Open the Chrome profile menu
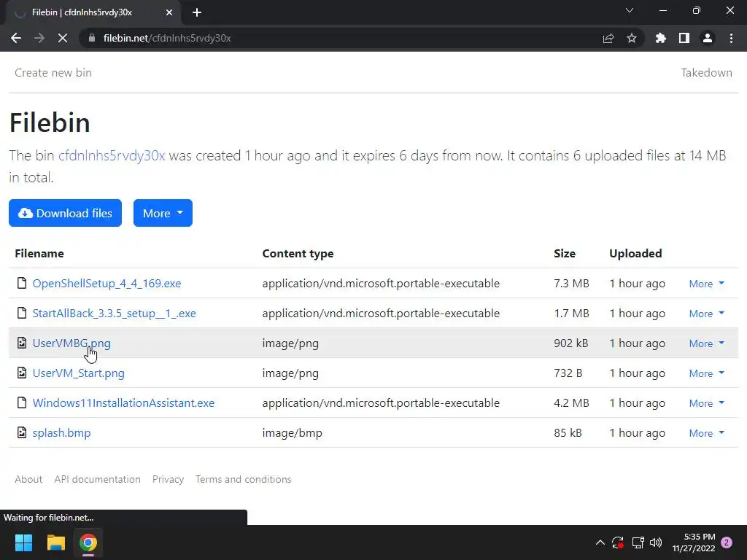The height and width of the screenshot is (560, 747). click(708, 38)
